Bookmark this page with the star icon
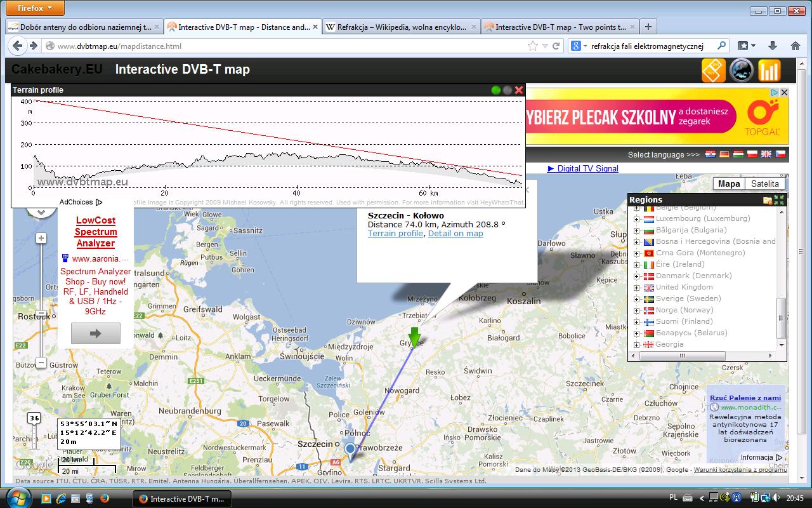The height and width of the screenshot is (508, 812). (x=533, y=46)
